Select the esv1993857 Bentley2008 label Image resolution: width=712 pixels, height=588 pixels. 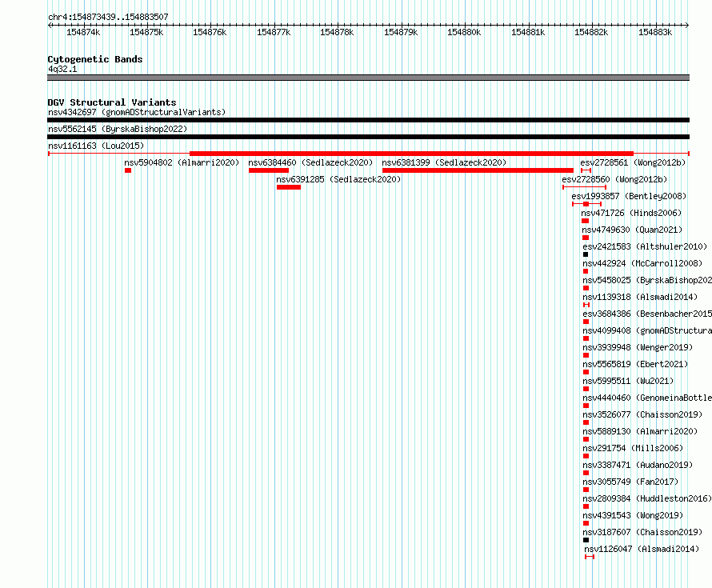tap(629, 196)
